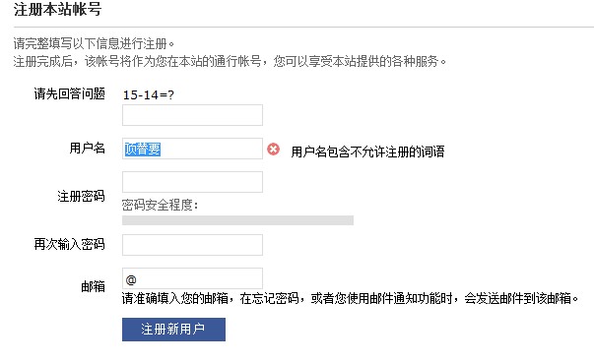Click the 密码安全程度 text
Image resolution: width=594 pixels, height=364 pixels.
(160, 205)
